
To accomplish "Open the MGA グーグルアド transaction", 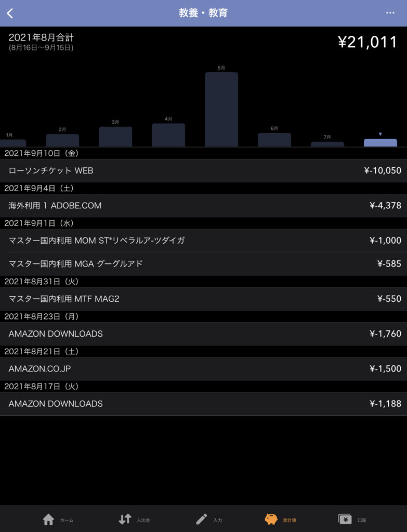I will pyautogui.click(x=203, y=264).
